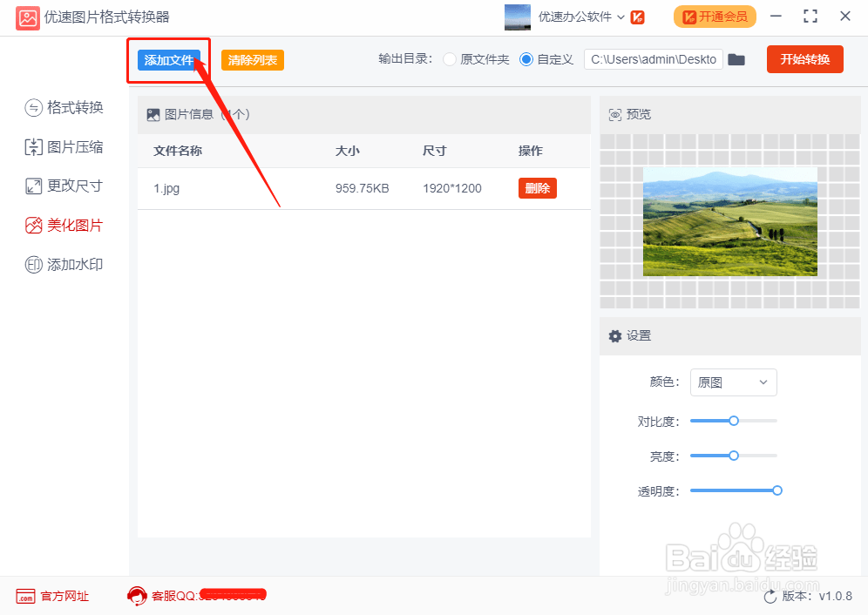Adjust the 对比度 slider
The height and width of the screenshot is (615, 868).
pyautogui.click(x=734, y=421)
